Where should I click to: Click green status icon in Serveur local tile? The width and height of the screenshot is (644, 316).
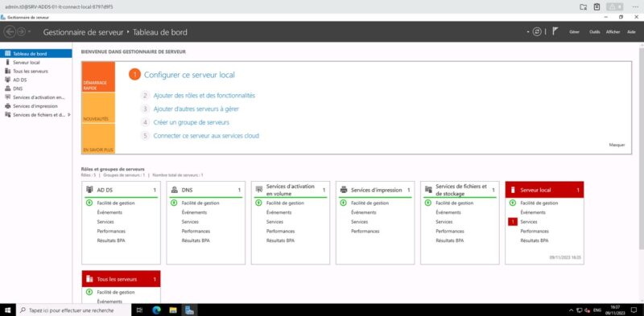point(512,203)
